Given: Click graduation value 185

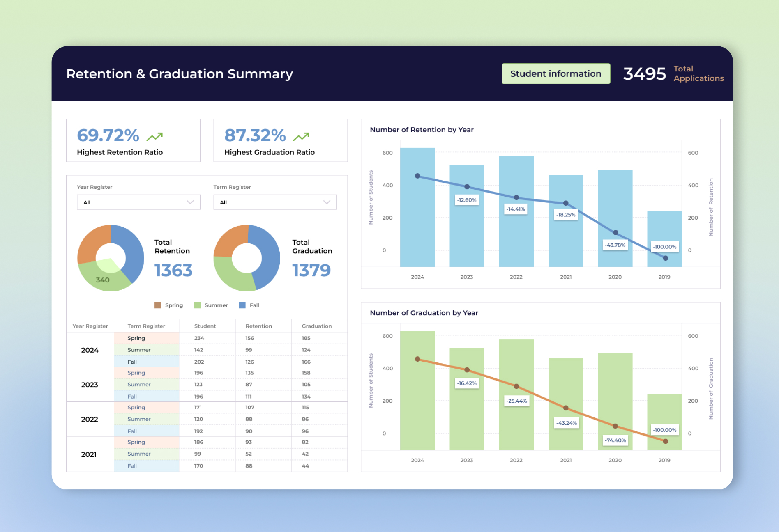Looking at the screenshot, I should (306, 338).
